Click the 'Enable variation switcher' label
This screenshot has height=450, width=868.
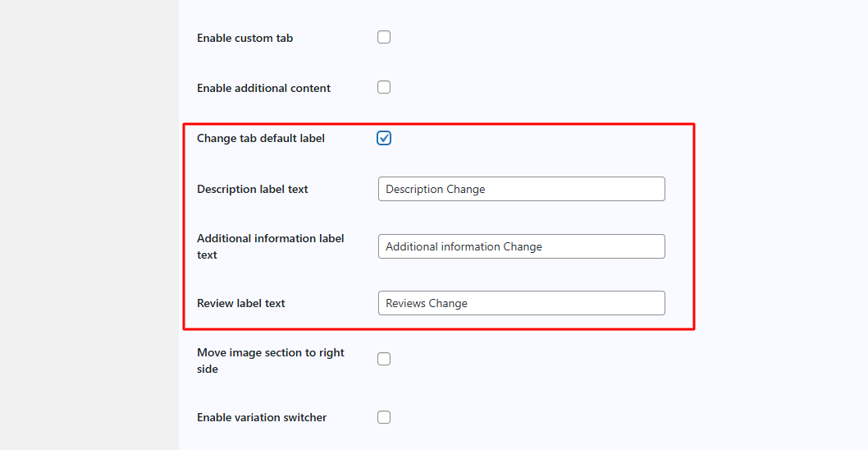tap(262, 417)
